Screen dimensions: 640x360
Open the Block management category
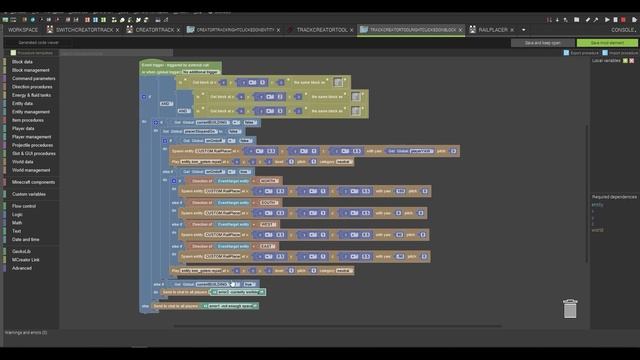[x=31, y=70]
